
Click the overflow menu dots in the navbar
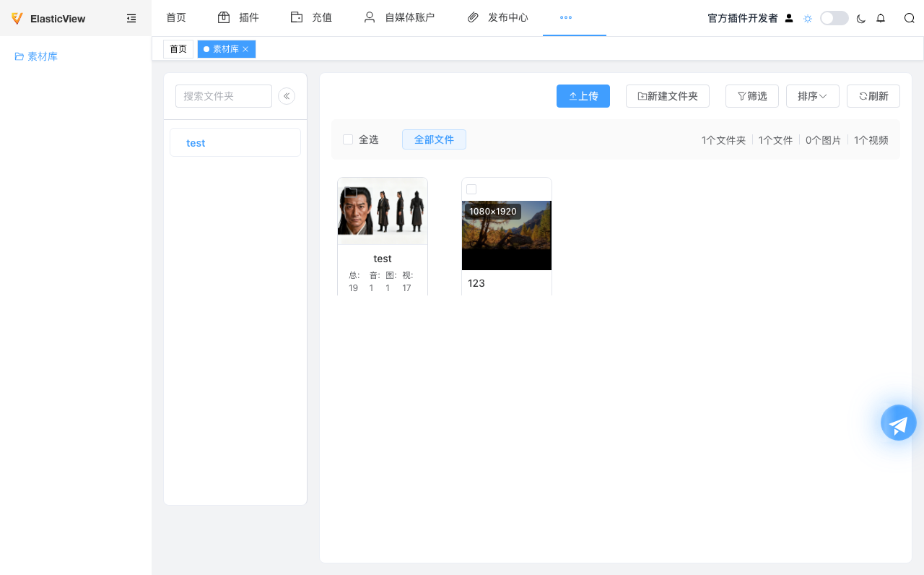(x=565, y=17)
